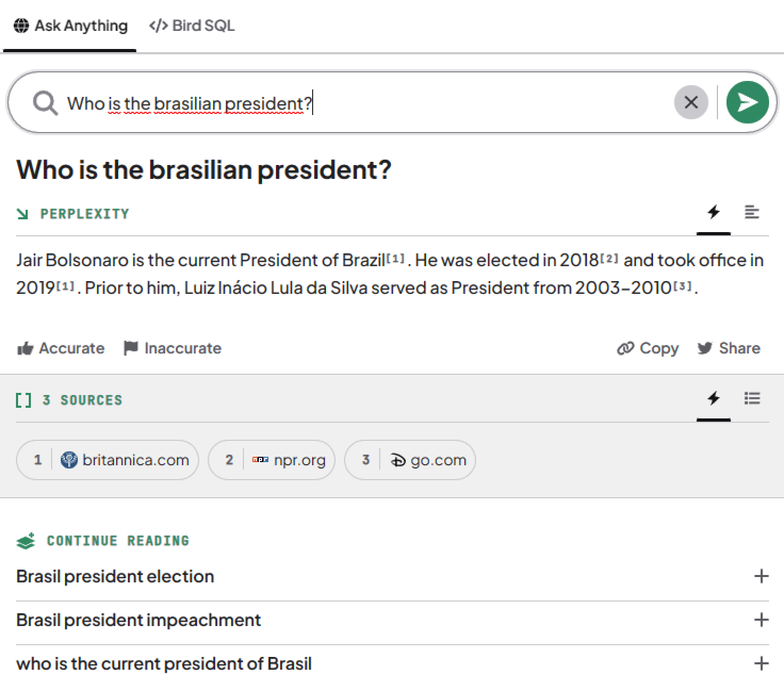Open the Bird SQL tab
The height and width of the screenshot is (691, 784).
point(192,26)
